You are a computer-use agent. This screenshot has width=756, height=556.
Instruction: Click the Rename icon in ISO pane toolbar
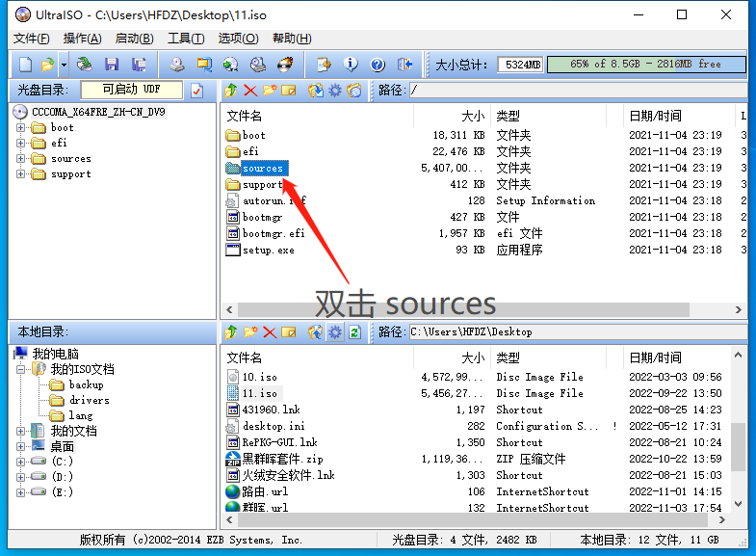(x=288, y=91)
